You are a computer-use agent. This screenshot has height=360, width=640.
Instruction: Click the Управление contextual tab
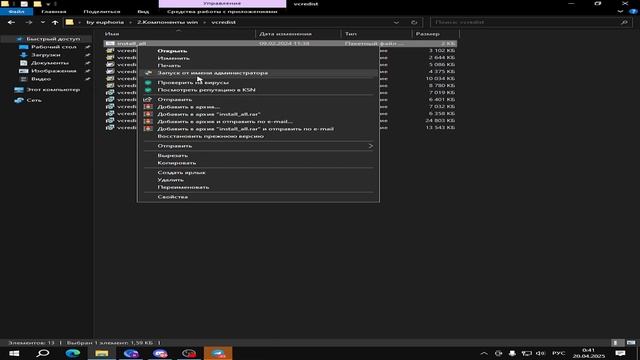(x=222, y=4)
